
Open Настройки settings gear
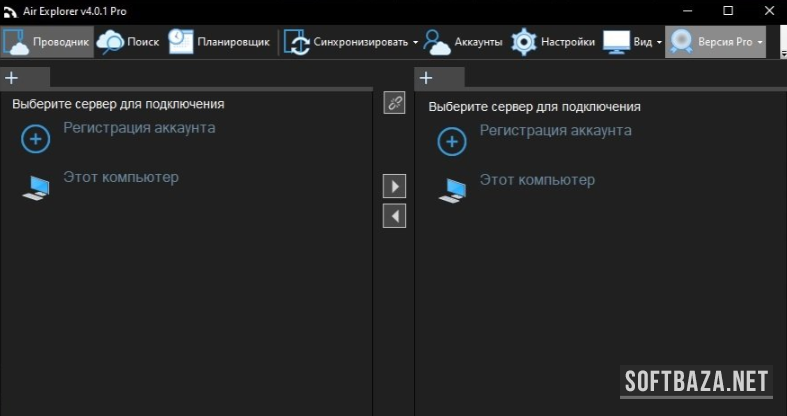coord(524,42)
